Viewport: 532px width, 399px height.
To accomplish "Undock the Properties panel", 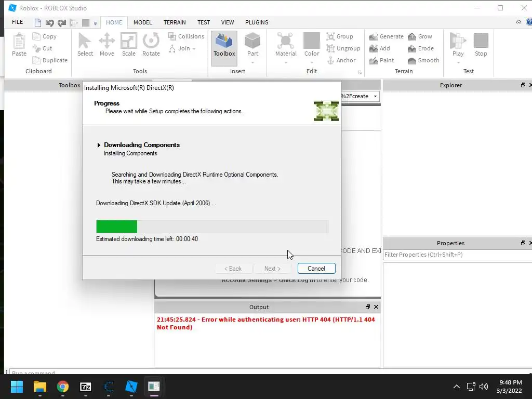I will click(x=523, y=243).
